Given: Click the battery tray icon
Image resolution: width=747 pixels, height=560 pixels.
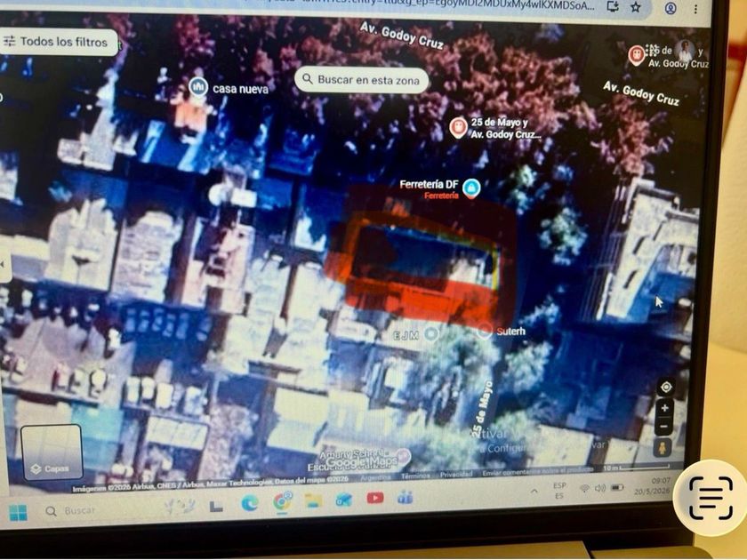Looking at the screenshot, I should [x=617, y=487].
